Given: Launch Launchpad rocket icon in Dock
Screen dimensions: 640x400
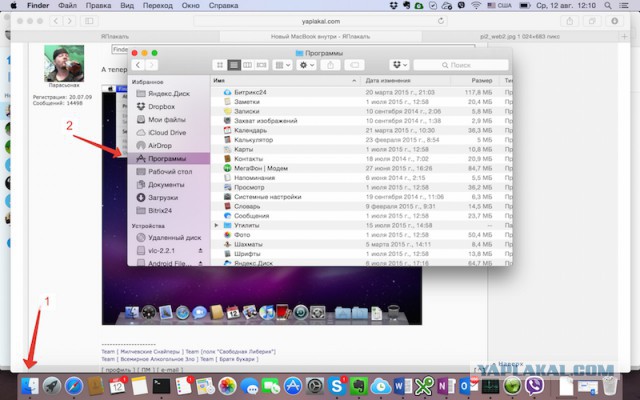Looking at the screenshot, I should [52, 386].
